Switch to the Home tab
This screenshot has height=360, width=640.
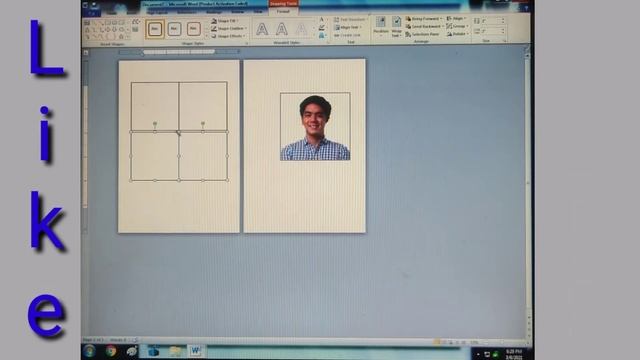click(111, 13)
